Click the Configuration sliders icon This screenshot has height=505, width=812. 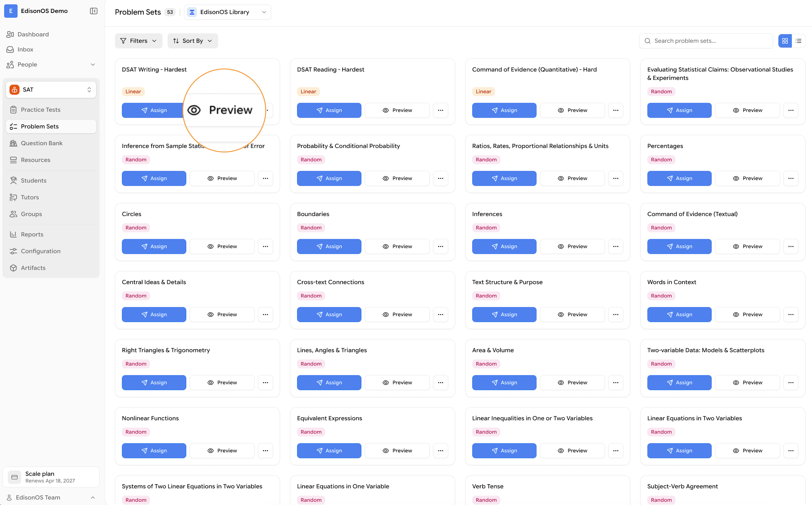point(13,251)
